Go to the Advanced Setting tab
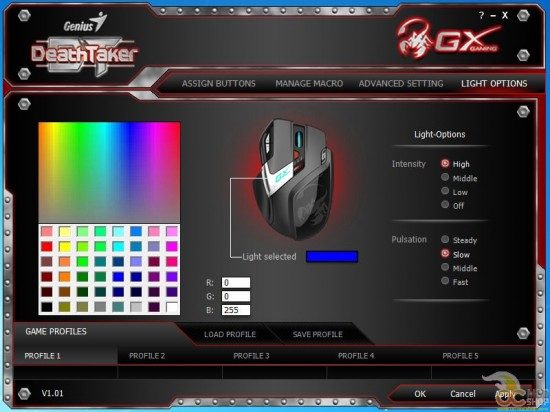 click(x=401, y=83)
